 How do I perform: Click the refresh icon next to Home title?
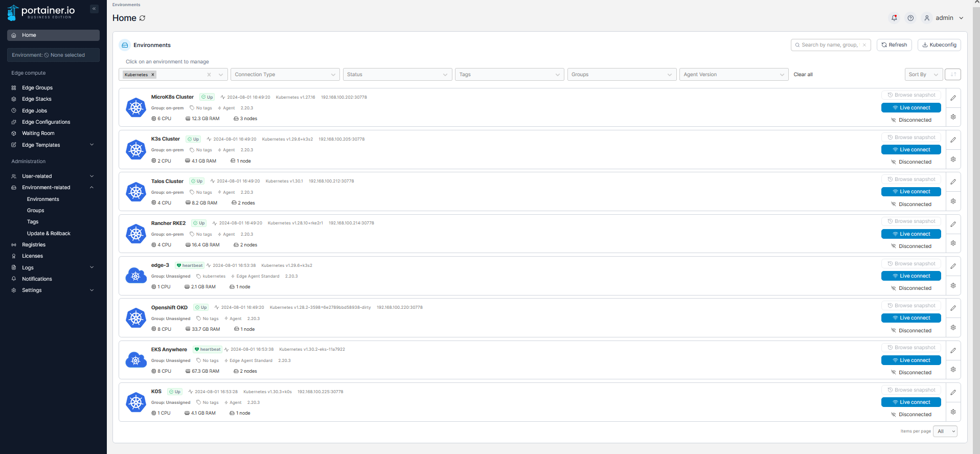[142, 18]
